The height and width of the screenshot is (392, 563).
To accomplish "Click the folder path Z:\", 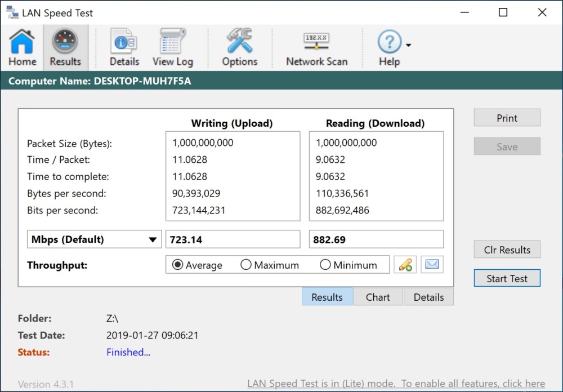I will point(113,318).
